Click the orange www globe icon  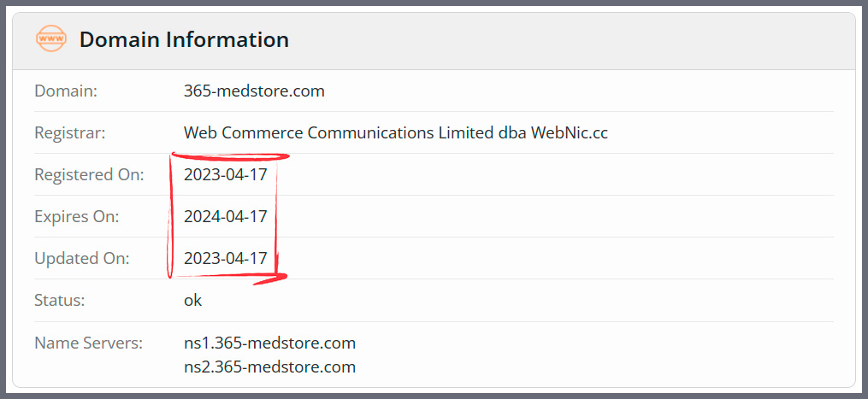pos(51,40)
